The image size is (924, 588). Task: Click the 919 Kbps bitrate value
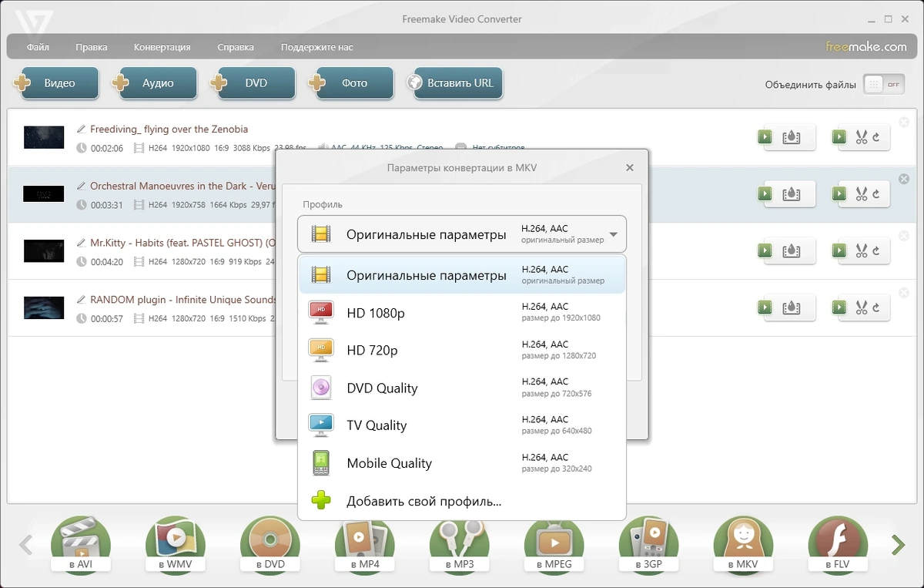coord(246,261)
